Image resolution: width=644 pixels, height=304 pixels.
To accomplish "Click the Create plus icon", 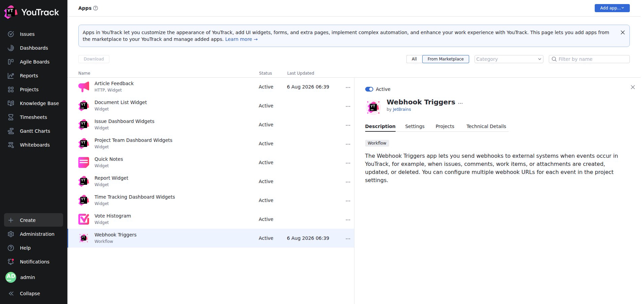I will click(x=11, y=220).
